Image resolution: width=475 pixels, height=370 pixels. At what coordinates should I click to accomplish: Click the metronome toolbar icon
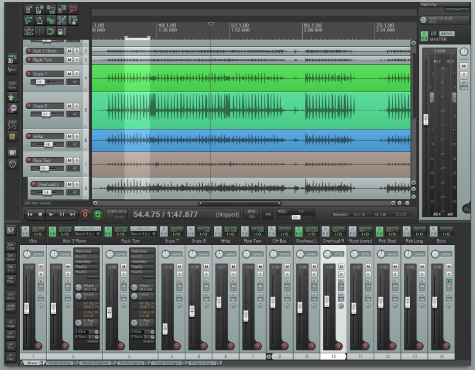(x=29, y=32)
